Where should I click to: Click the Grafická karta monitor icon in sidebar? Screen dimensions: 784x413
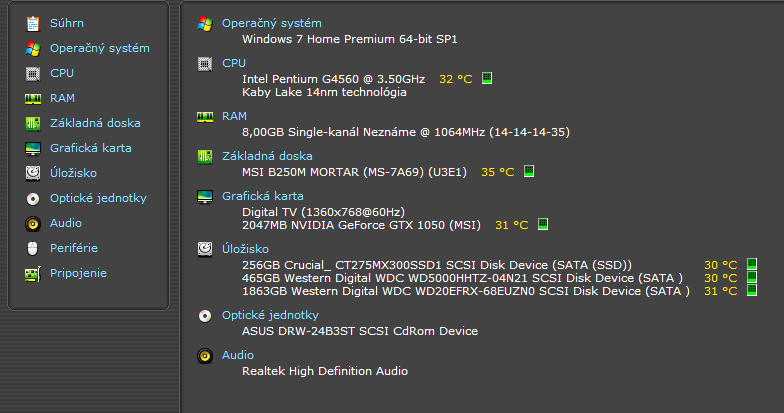pos(32,148)
